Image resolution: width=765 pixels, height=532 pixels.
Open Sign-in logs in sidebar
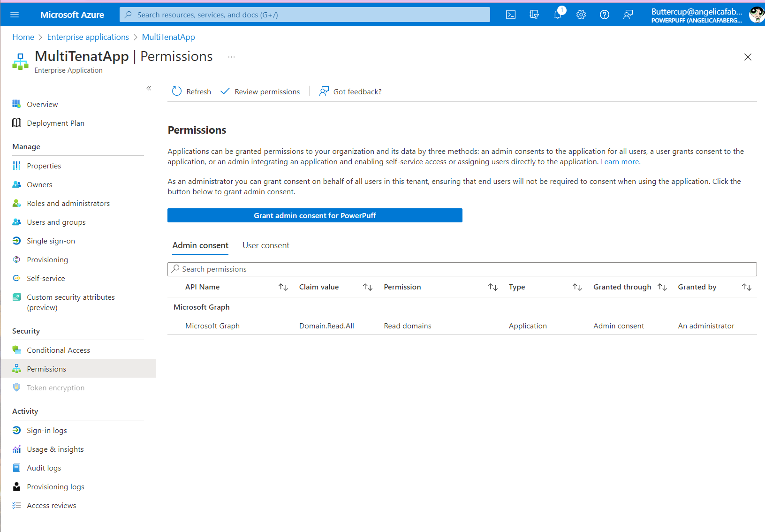[46, 430]
